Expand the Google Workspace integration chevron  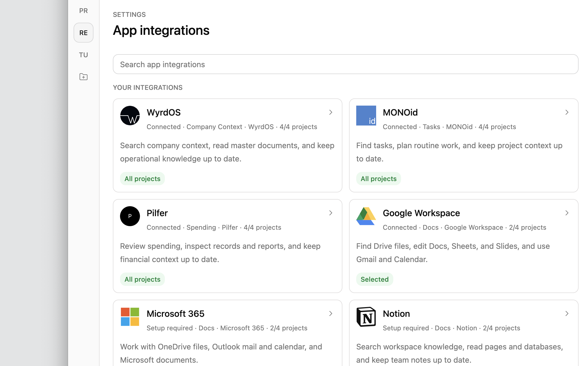point(567,213)
